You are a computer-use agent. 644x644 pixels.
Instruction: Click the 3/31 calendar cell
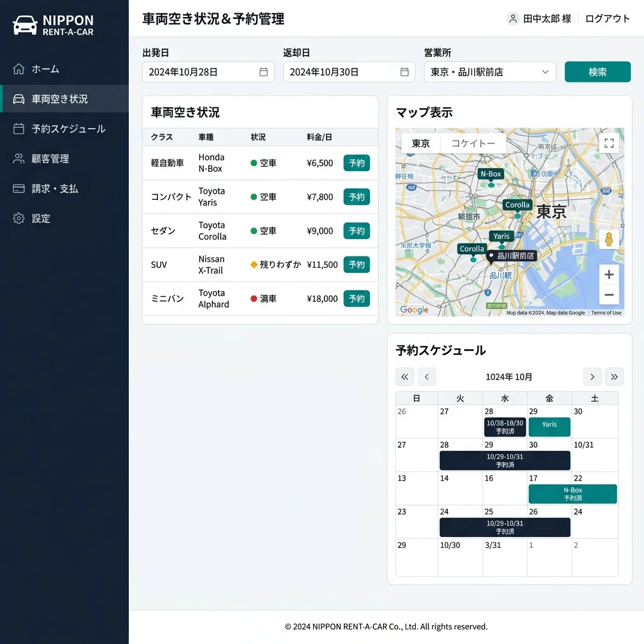505,557
